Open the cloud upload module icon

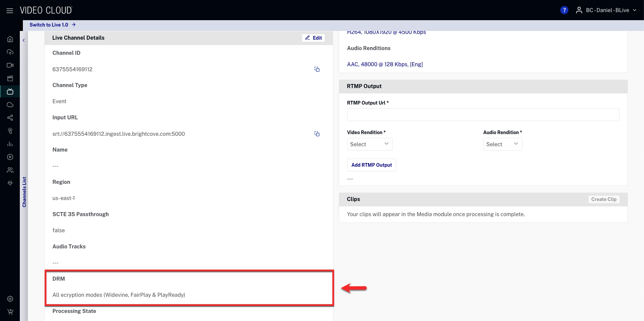click(x=10, y=52)
